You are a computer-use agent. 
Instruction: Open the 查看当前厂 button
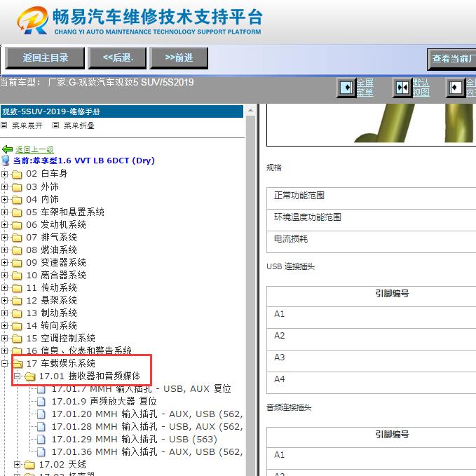(x=451, y=59)
